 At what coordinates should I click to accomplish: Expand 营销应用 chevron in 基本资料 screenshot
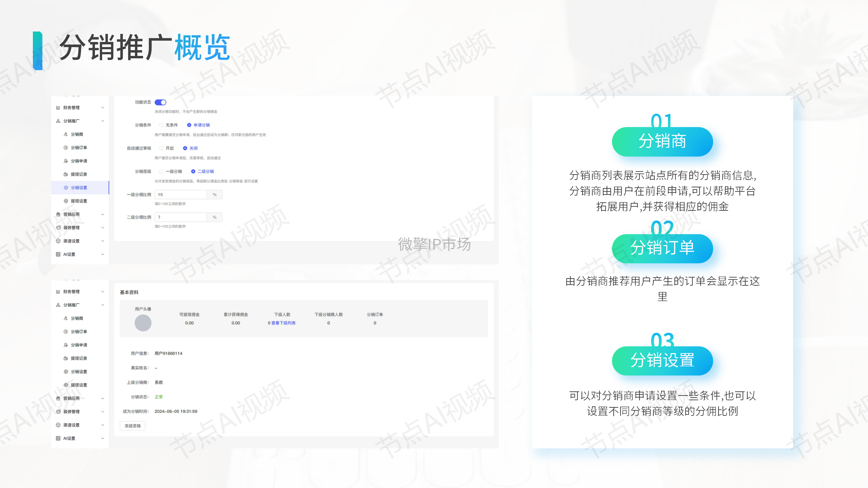coord(103,399)
